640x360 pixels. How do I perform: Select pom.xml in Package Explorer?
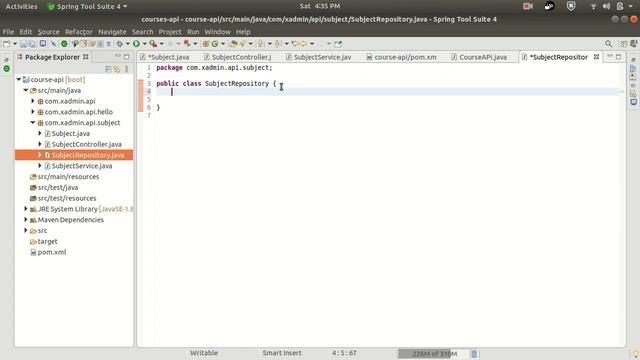coord(52,252)
